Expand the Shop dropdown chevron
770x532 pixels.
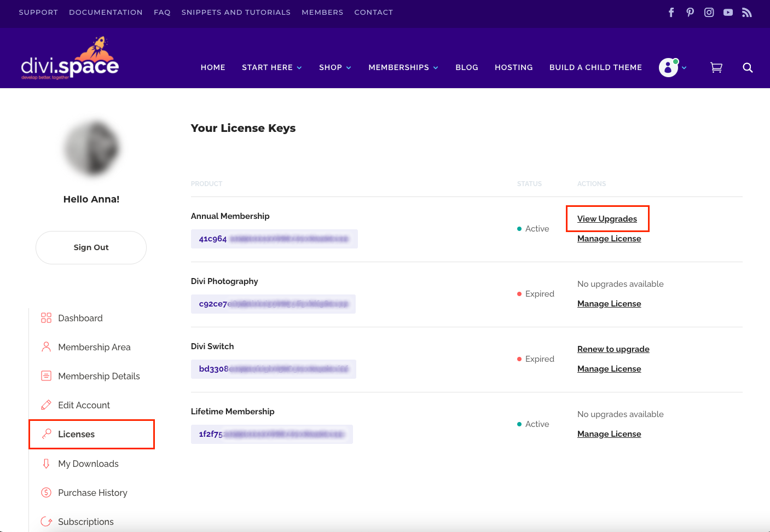(349, 68)
